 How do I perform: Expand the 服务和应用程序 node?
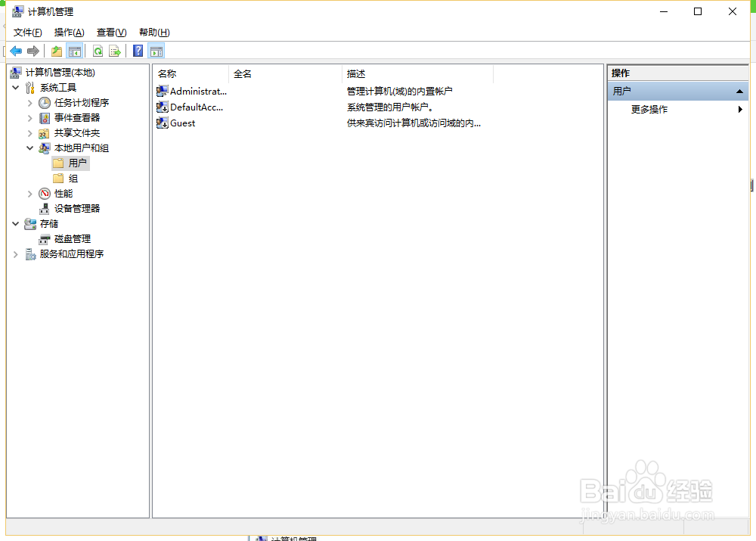[x=15, y=253]
